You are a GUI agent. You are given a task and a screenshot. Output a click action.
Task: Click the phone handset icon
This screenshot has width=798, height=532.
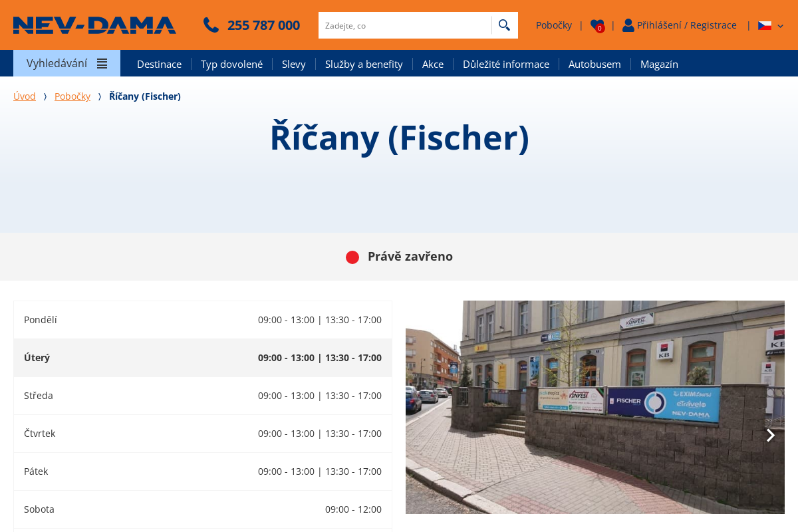point(211,25)
